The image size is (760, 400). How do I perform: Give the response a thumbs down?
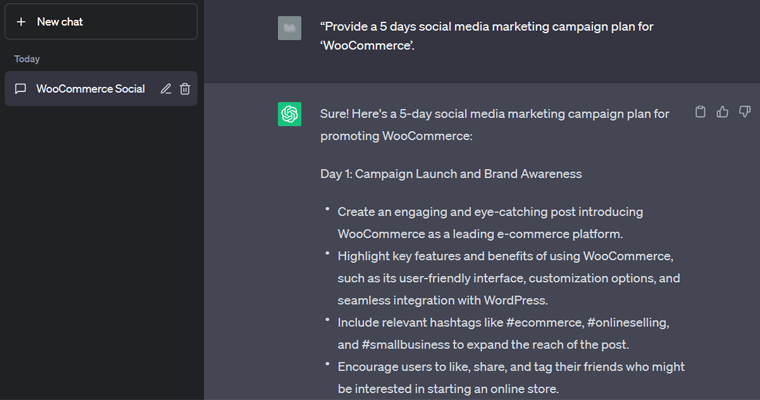click(744, 112)
